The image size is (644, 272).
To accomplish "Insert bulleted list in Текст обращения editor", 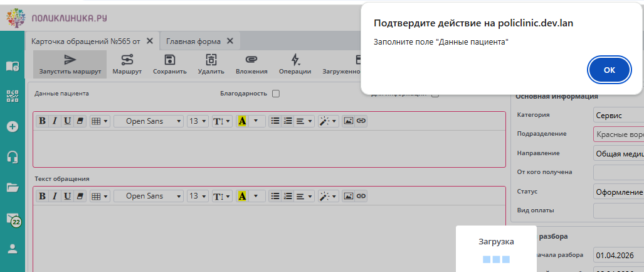I will pos(275,196).
